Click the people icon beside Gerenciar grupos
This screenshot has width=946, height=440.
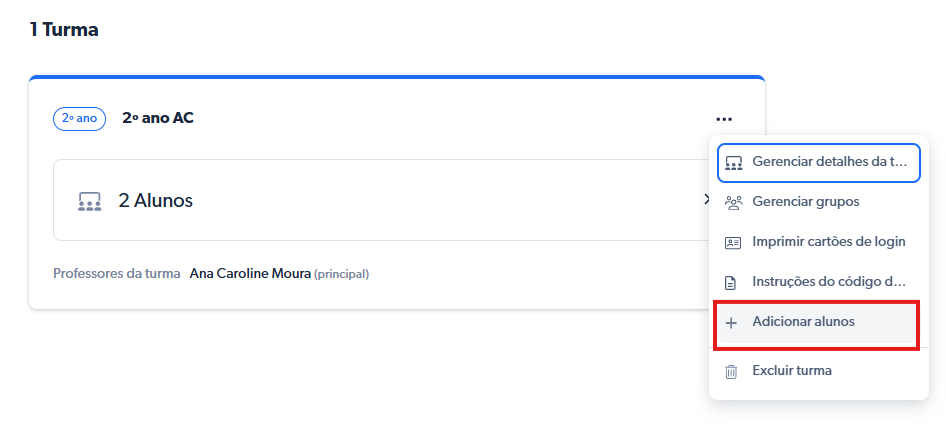click(x=733, y=202)
